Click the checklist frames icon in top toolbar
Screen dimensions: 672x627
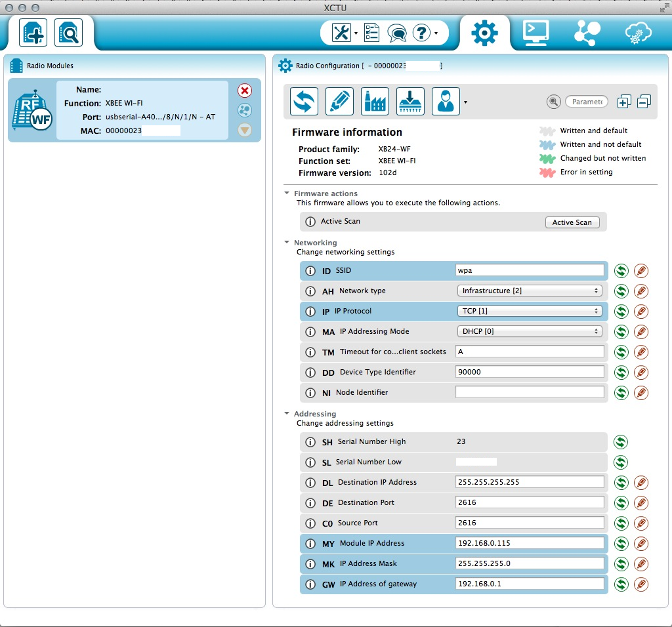pos(371,33)
